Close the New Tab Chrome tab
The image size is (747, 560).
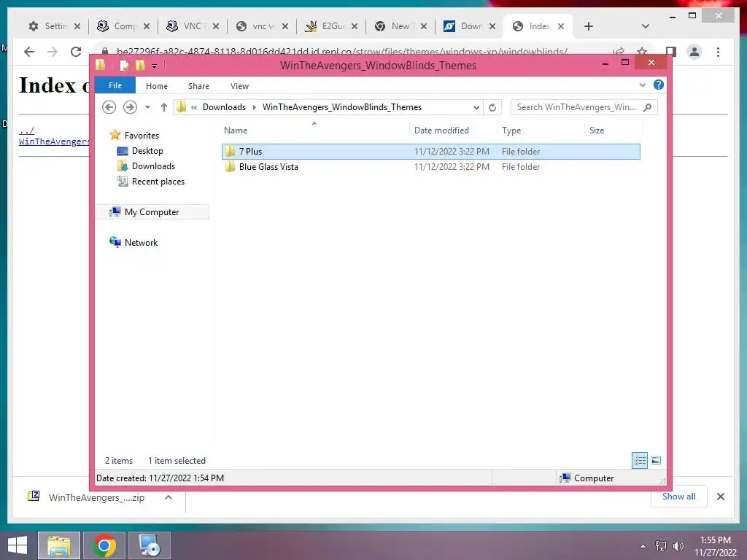(424, 26)
